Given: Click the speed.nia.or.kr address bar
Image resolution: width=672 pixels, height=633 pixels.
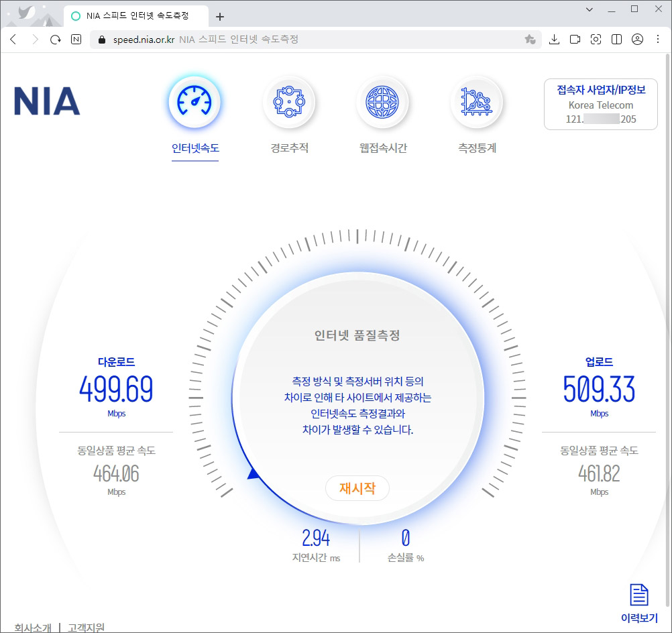Looking at the screenshot, I should pos(315,40).
